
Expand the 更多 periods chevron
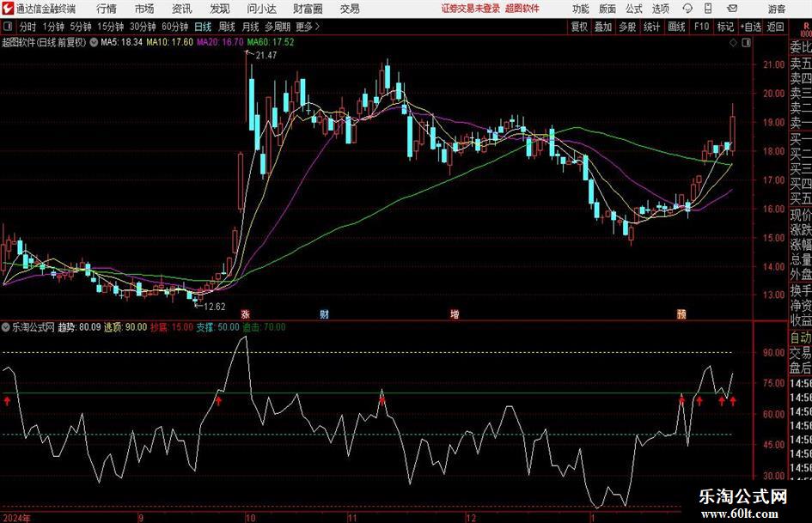[308, 27]
